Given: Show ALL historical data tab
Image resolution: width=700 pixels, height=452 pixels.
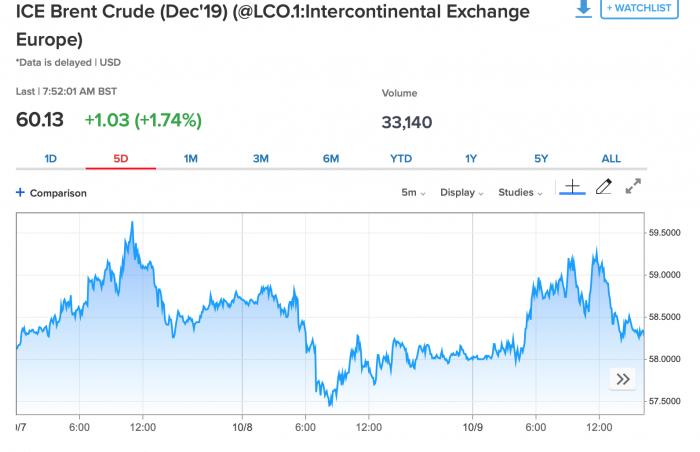Looking at the screenshot, I should click(611, 159).
